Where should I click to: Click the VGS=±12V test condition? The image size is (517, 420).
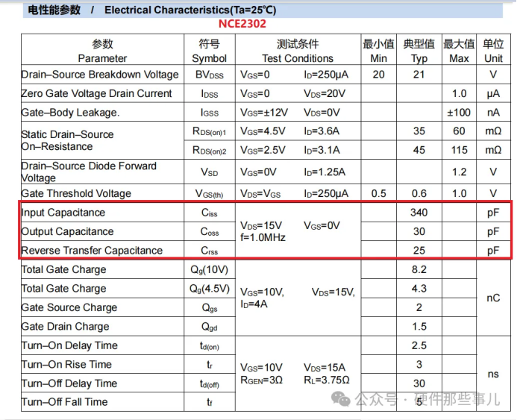264,113
